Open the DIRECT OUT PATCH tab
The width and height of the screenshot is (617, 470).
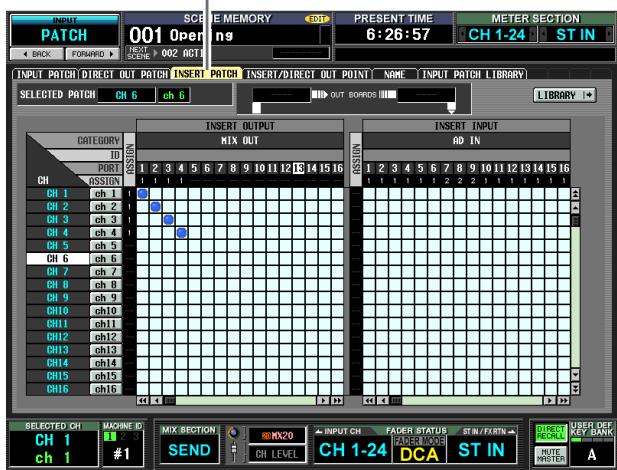click(x=124, y=74)
